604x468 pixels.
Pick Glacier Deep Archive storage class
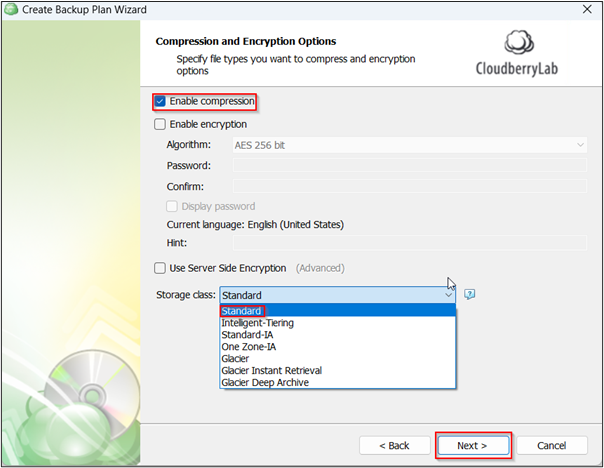coord(265,382)
